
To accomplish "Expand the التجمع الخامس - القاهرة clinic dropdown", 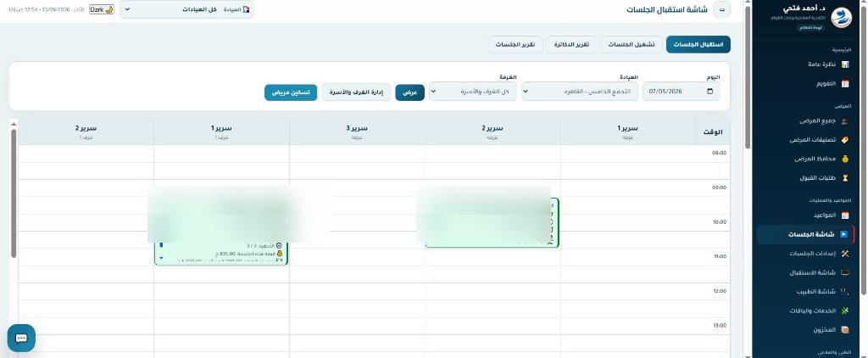I will point(580,92).
